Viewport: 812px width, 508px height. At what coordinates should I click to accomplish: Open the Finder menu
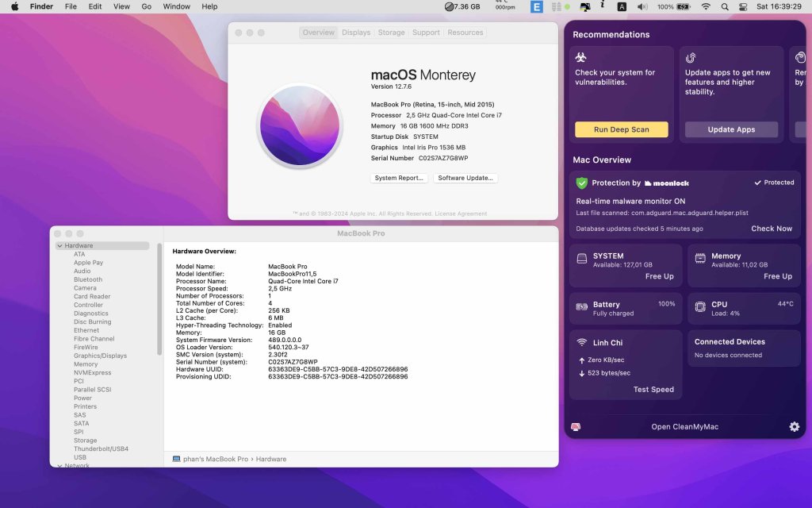pos(41,6)
